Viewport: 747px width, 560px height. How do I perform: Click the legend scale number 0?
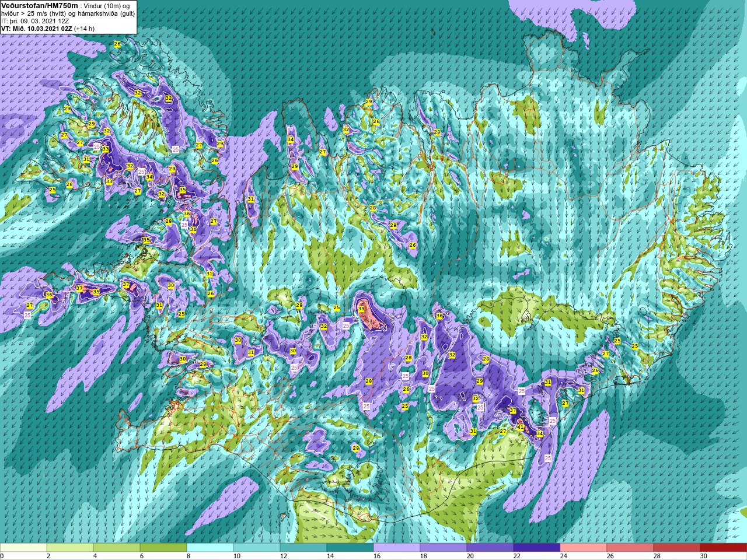click(x=2, y=556)
